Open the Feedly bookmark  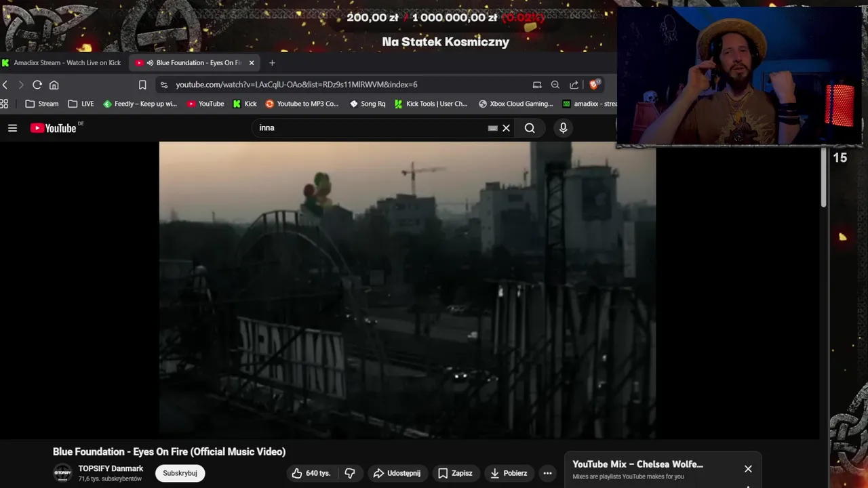[x=140, y=104]
